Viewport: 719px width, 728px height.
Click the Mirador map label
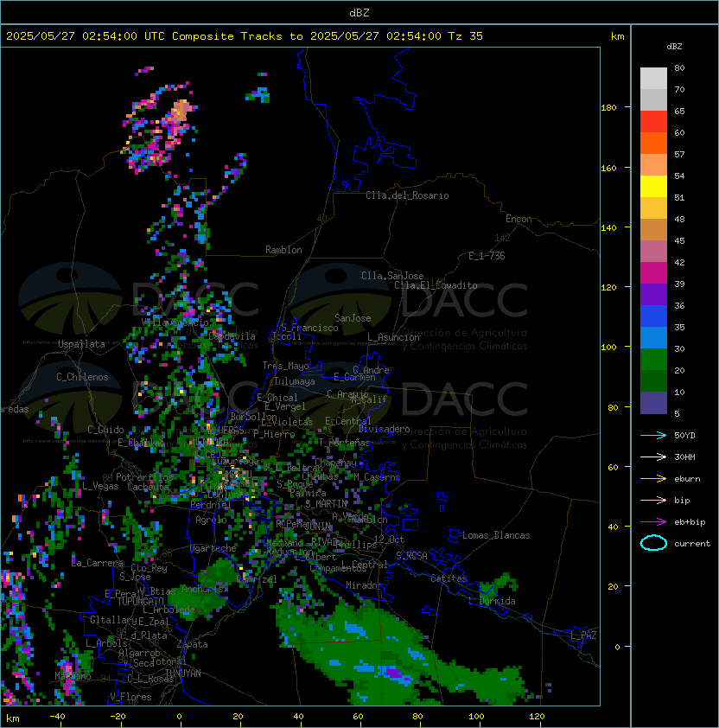(365, 586)
